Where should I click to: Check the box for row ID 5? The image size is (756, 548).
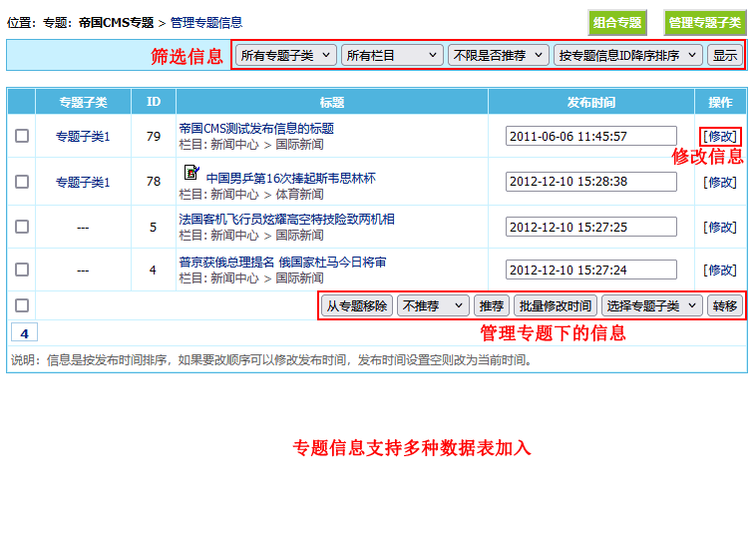point(22,227)
